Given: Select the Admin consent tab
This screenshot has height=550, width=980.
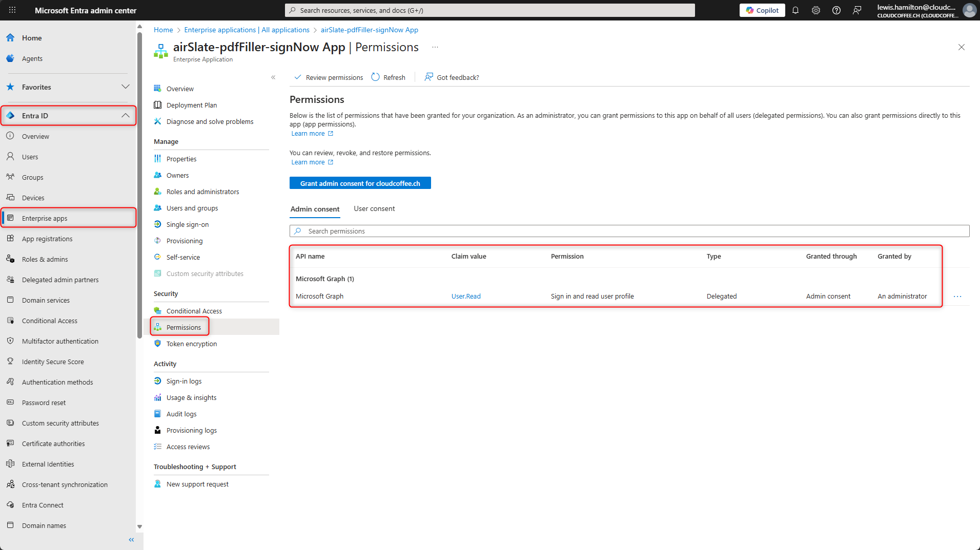Looking at the screenshot, I should coord(315,209).
